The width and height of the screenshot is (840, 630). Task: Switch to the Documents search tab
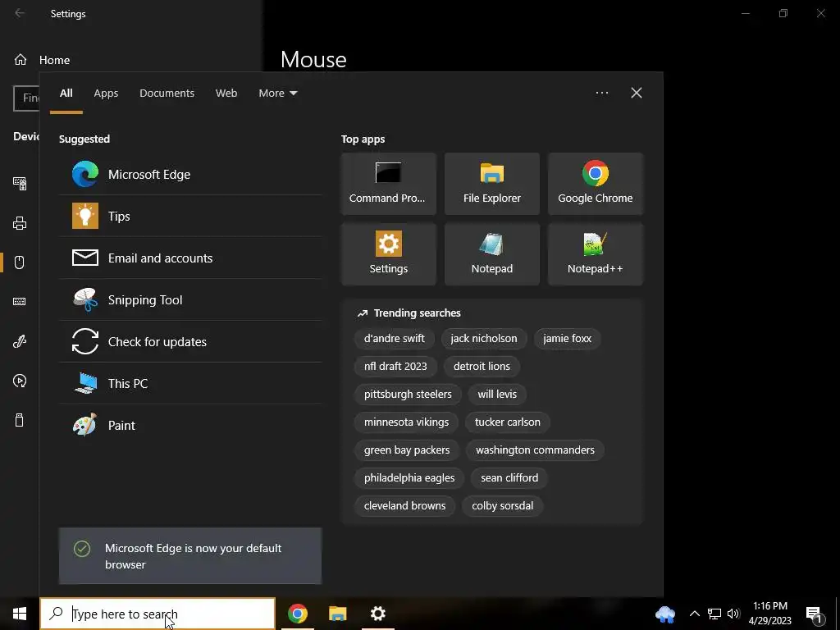coord(167,94)
